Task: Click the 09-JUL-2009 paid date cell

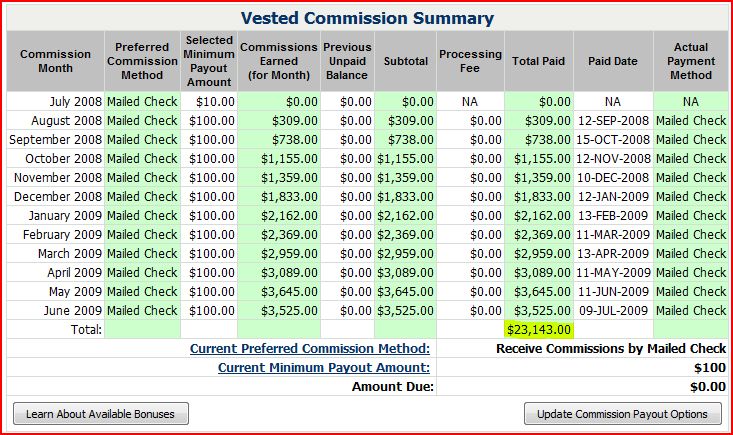Action: (613, 310)
